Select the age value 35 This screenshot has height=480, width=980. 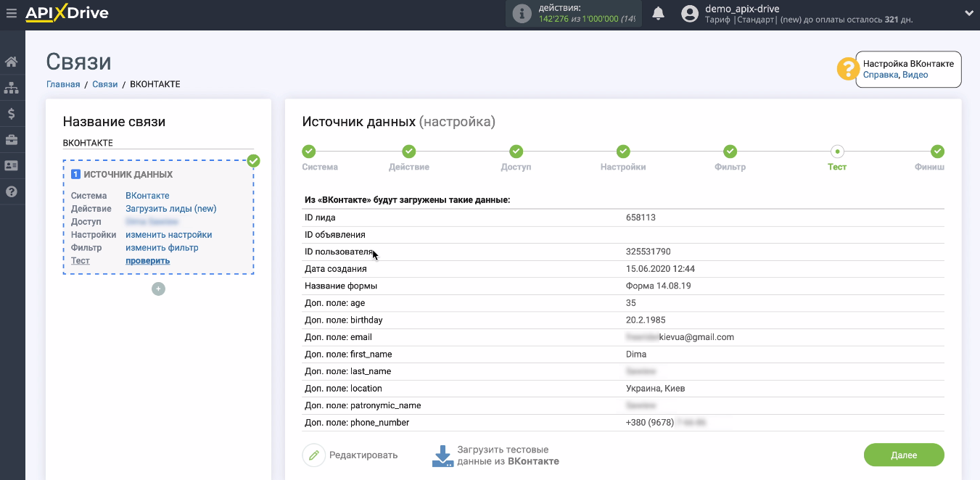pyautogui.click(x=631, y=303)
